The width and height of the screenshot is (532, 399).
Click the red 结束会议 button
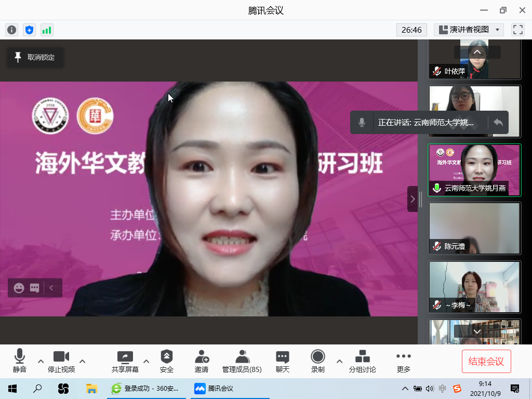(486, 361)
